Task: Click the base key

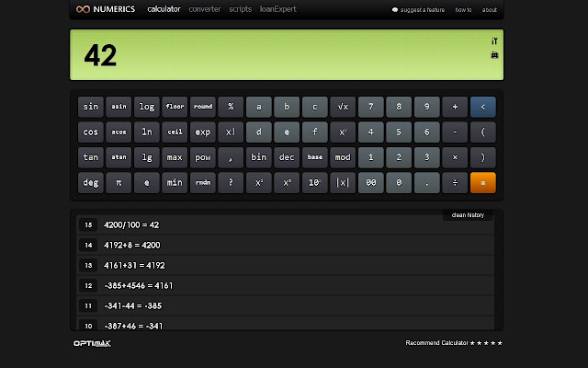Action: (315, 157)
